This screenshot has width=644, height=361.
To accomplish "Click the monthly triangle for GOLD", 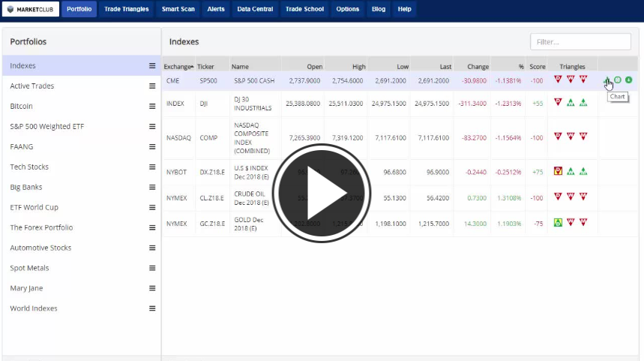I will tap(583, 222).
